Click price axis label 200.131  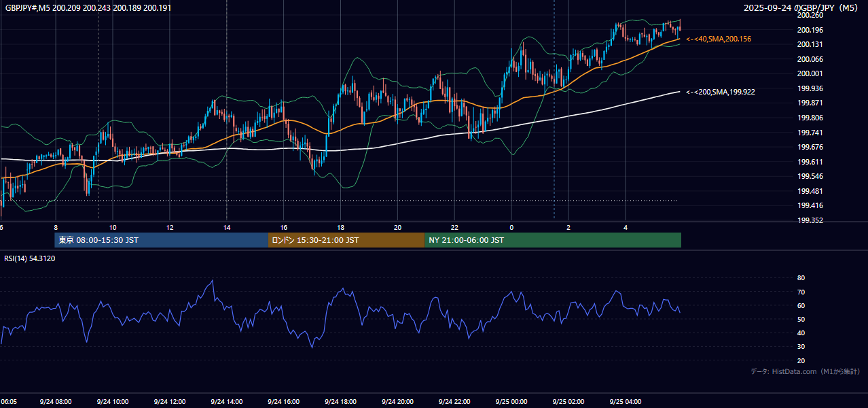[810, 44]
